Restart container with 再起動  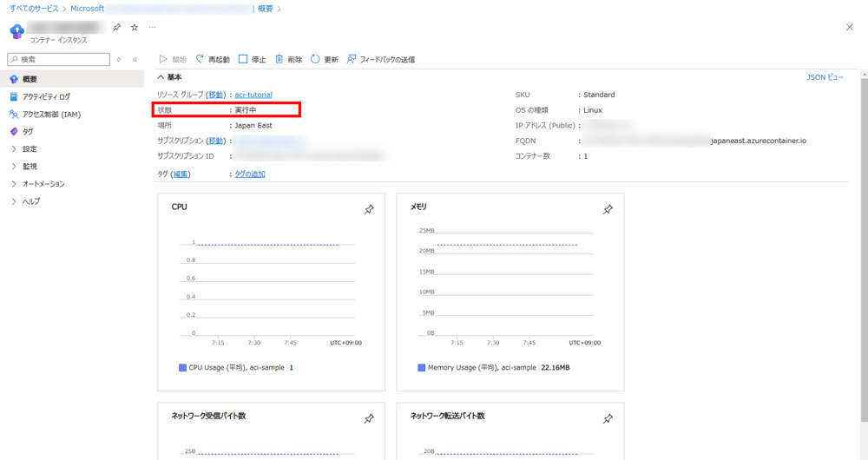coord(213,59)
